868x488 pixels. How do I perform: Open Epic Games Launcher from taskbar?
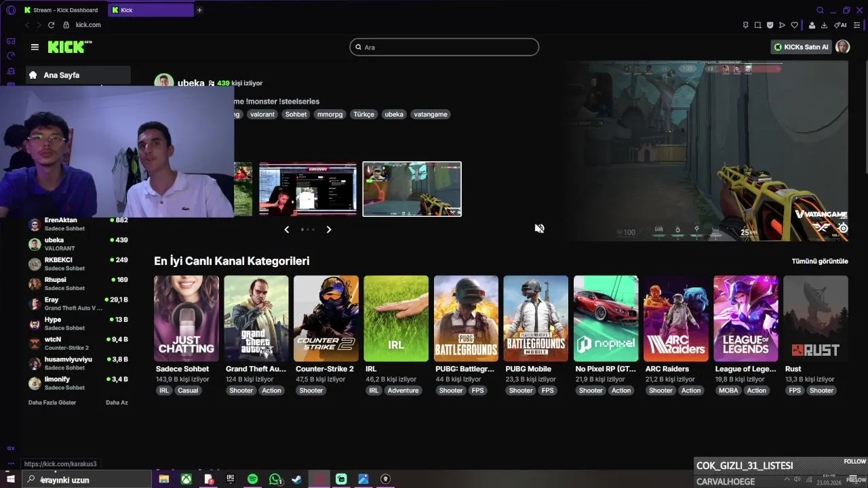pos(231,479)
